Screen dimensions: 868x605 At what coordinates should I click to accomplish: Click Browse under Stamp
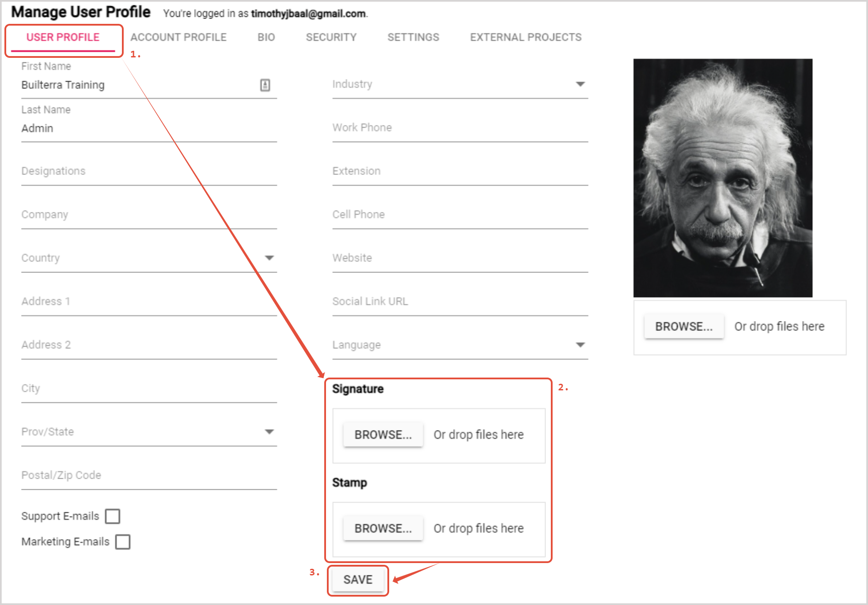tap(383, 528)
